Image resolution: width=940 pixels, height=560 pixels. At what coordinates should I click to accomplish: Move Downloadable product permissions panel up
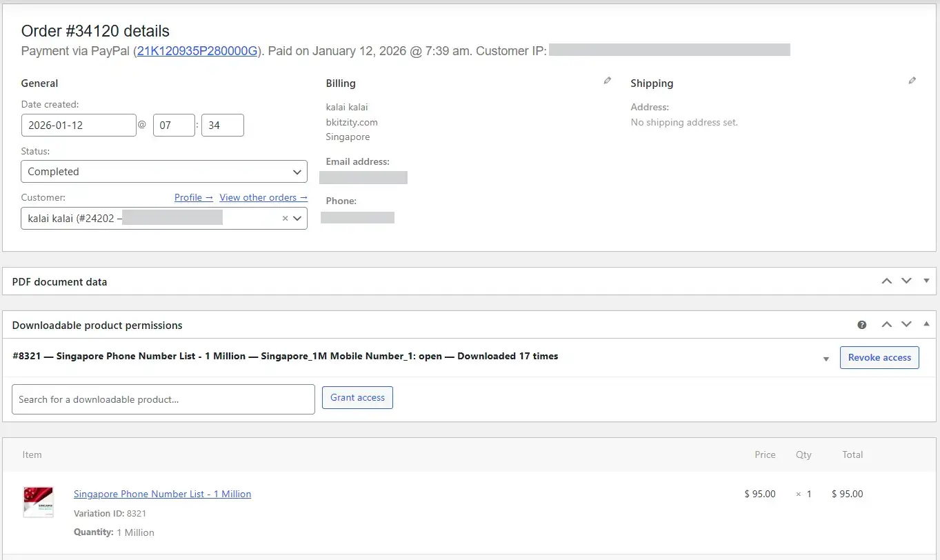point(887,325)
